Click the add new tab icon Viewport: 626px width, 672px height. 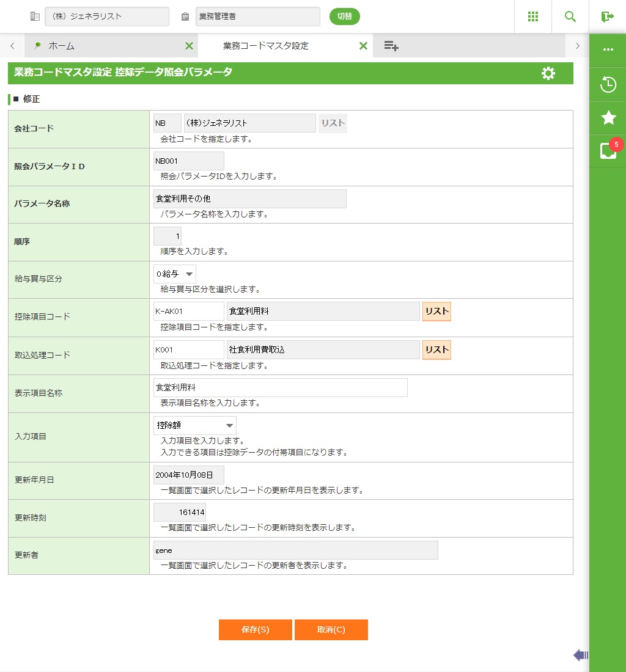[391, 46]
